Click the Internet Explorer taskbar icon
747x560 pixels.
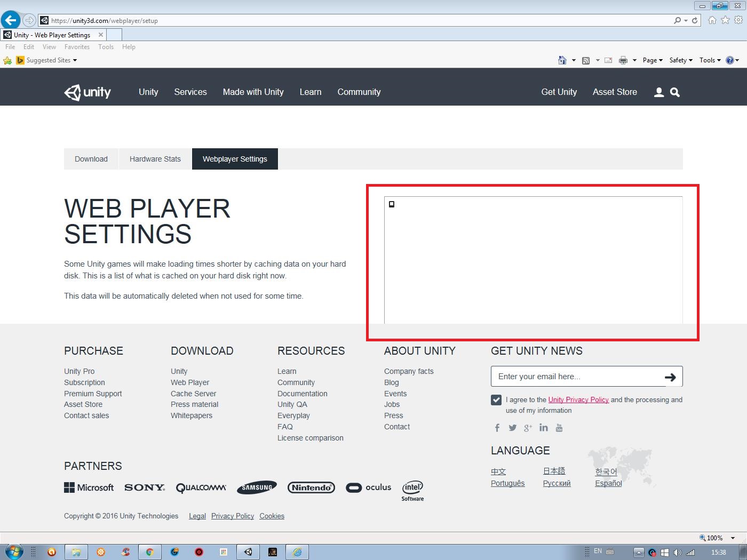tap(297, 552)
